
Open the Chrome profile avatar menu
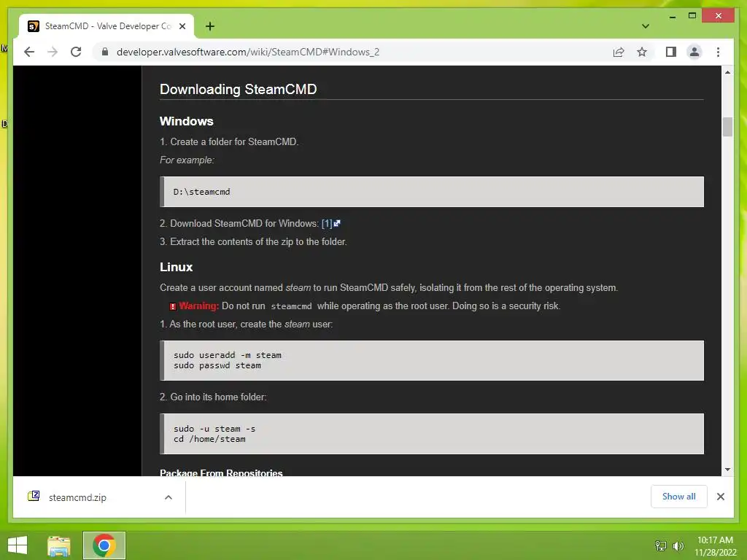pos(694,52)
